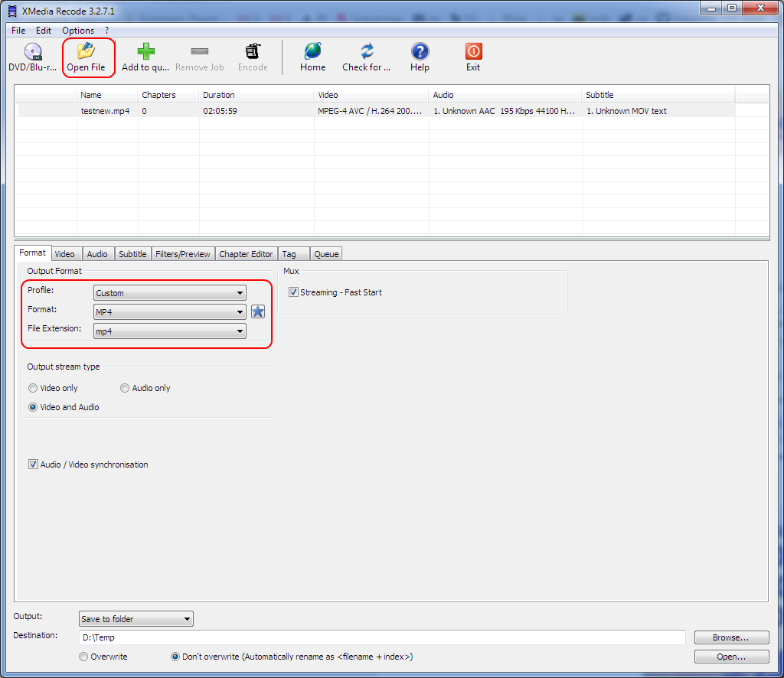
Task: Select the Video and Audio option
Action: coord(33,407)
